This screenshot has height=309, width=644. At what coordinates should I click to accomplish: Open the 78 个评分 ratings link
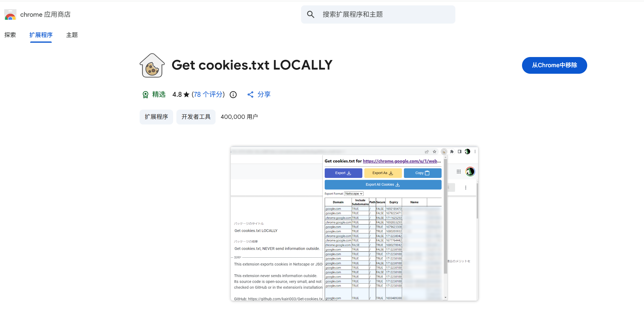coord(208,95)
